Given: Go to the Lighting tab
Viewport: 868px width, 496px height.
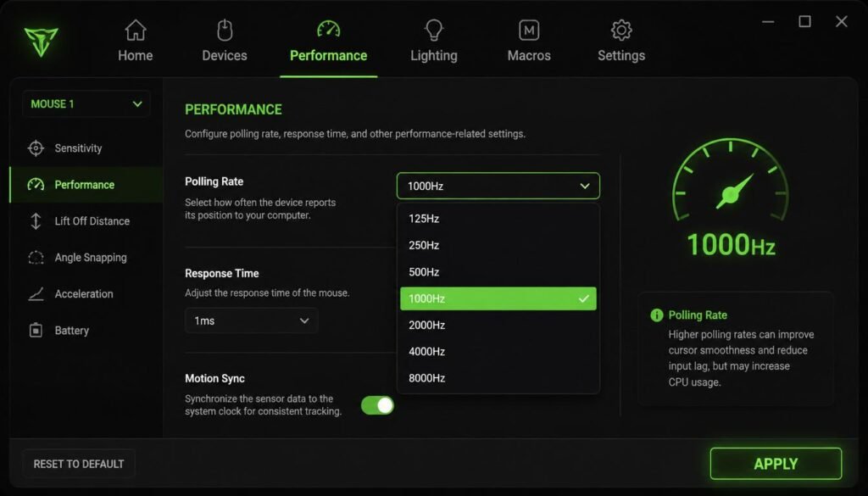Looking at the screenshot, I should tap(434, 42).
